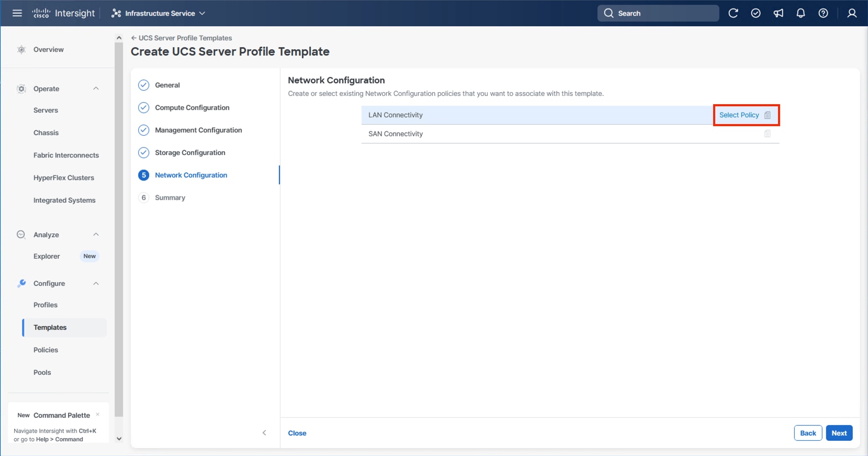Click the Next button
Screen dimensions: 868x456
839,433
